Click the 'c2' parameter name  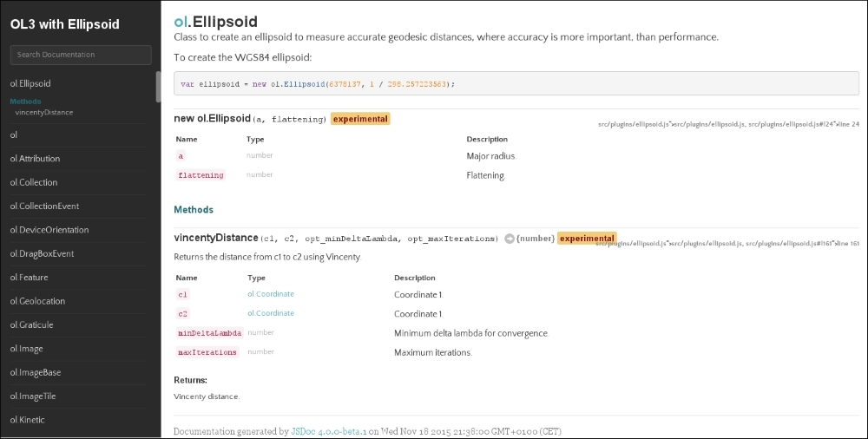tap(182, 314)
